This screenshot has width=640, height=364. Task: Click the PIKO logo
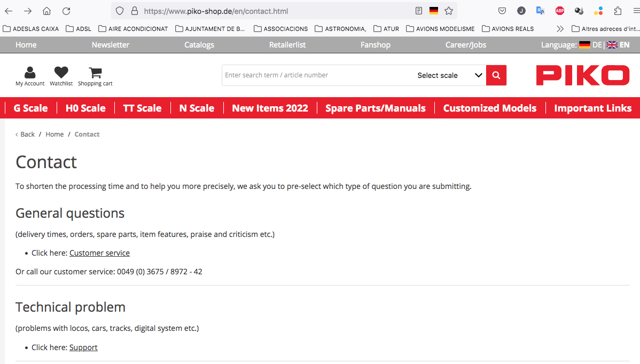(583, 75)
